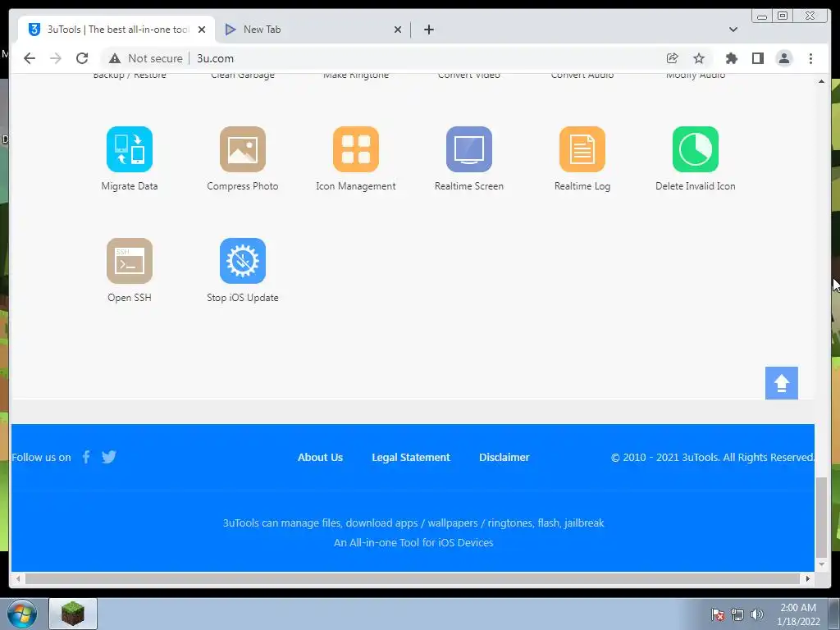Click the back-to-top arrow button

pyautogui.click(x=781, y=382)
